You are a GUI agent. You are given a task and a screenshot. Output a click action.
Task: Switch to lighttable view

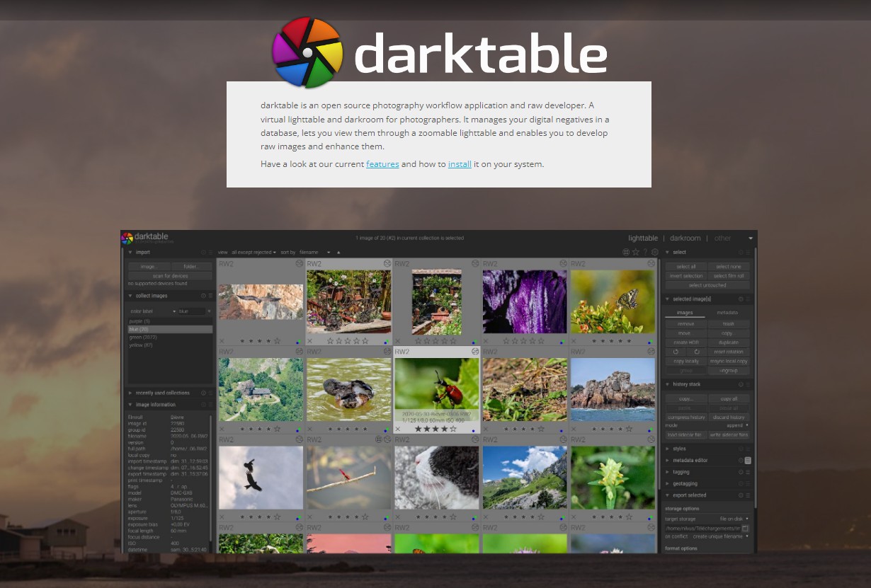point(643,238)
